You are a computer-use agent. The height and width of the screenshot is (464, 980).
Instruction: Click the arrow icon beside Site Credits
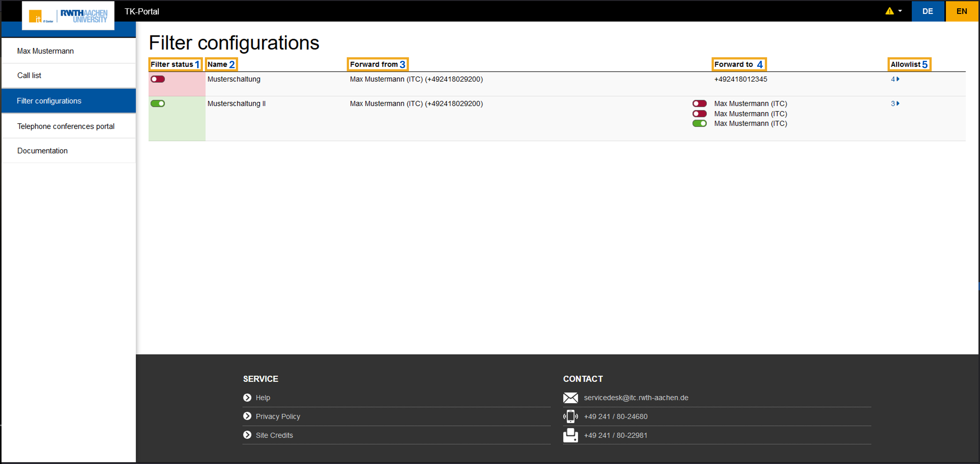(x=247, y=435)
